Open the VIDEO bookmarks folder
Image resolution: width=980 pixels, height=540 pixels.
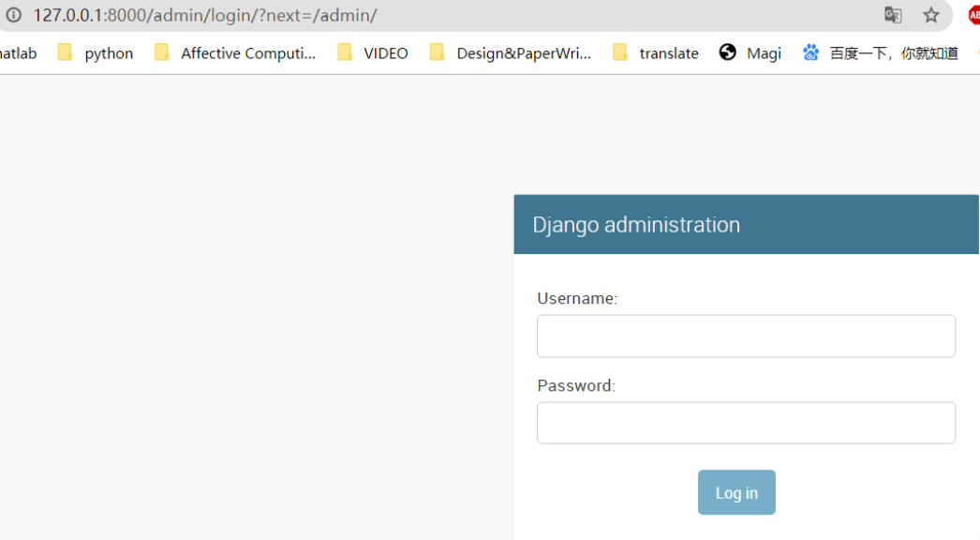pos(373,52)
